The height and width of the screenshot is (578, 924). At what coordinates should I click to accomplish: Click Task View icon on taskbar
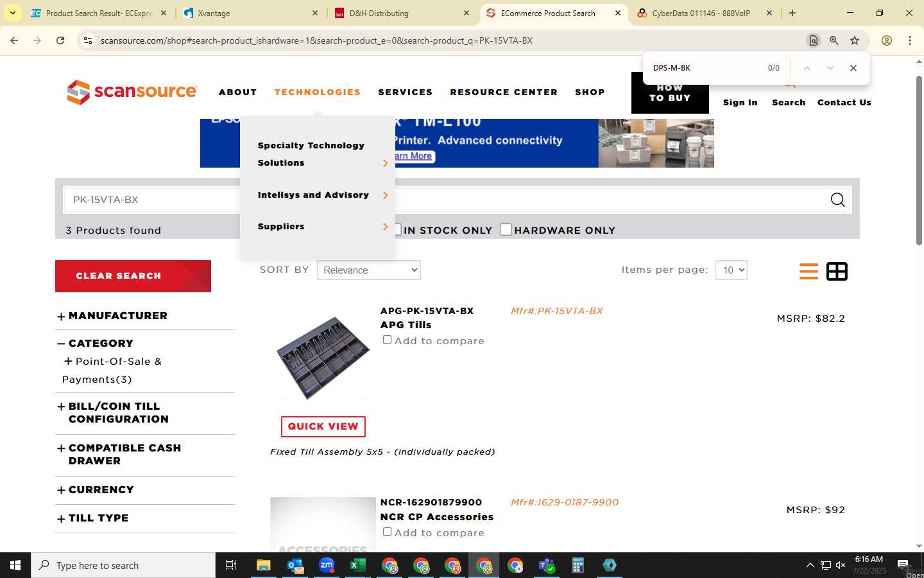(x=231, y=565)
